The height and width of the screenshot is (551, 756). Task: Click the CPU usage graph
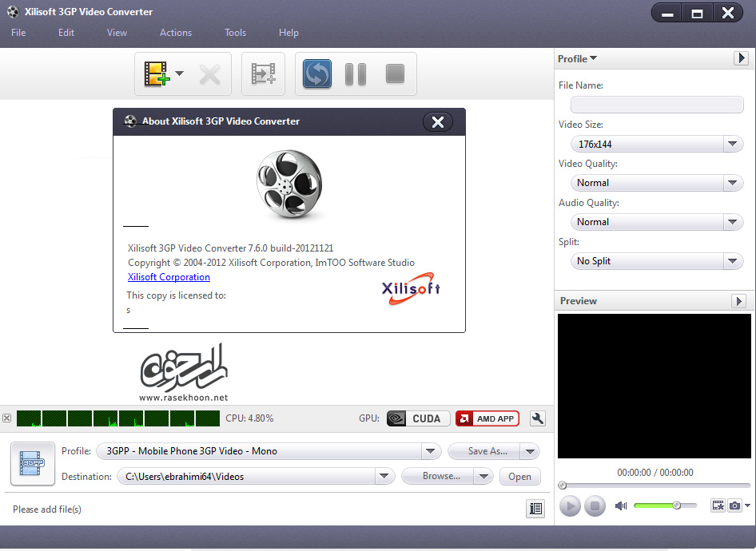tap(118, 418)
